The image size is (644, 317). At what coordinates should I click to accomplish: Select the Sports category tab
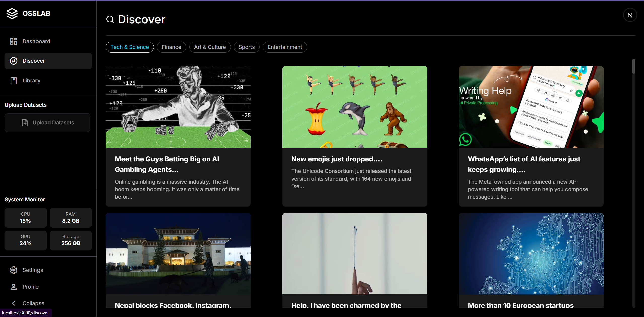tap(246, 47)
